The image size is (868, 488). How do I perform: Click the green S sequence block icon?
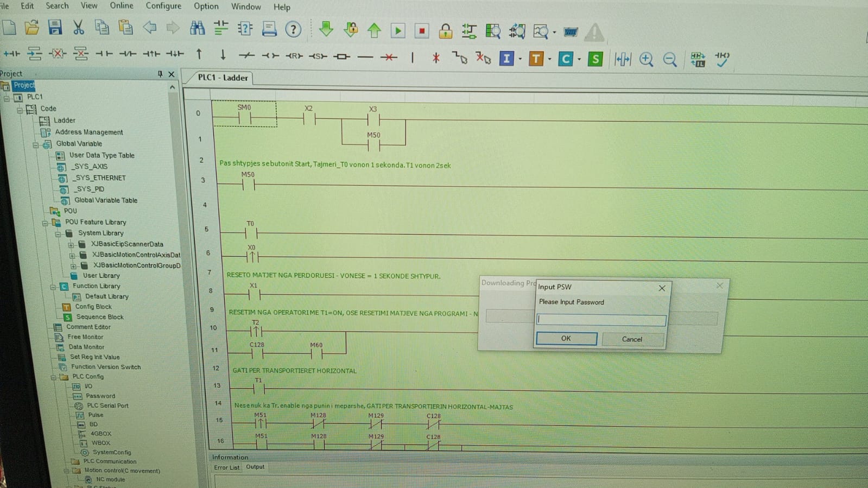(595, 59)
